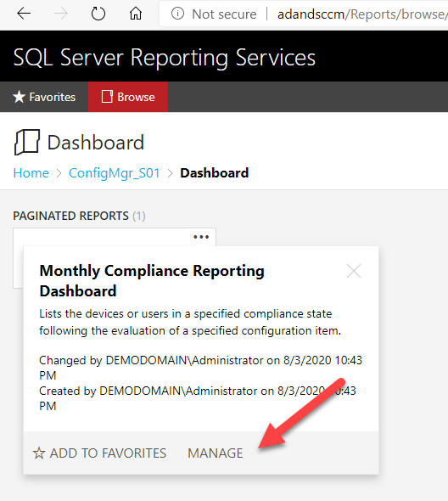Image resolution: width=448 pixels, height=501 pixels.
Task: Reload the page with the refresh icon
Action: coord(98,14)
